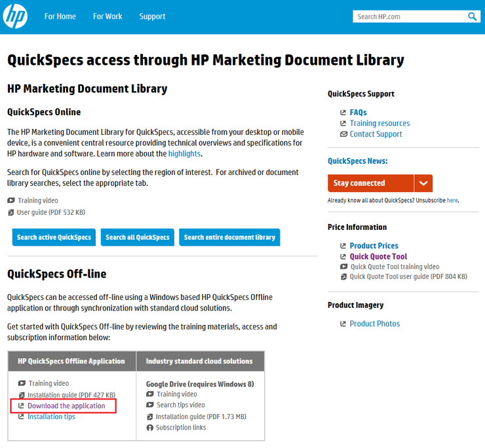Screen dimensions: 485x448
Task: Open the Product Photos link
Action: coord(375,324)
